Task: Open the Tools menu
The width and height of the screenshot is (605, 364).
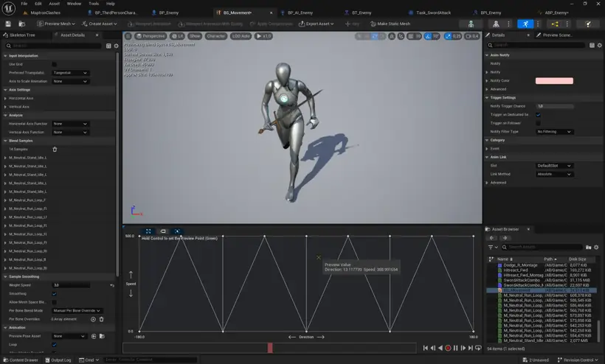Action: (x=94, y=4)
